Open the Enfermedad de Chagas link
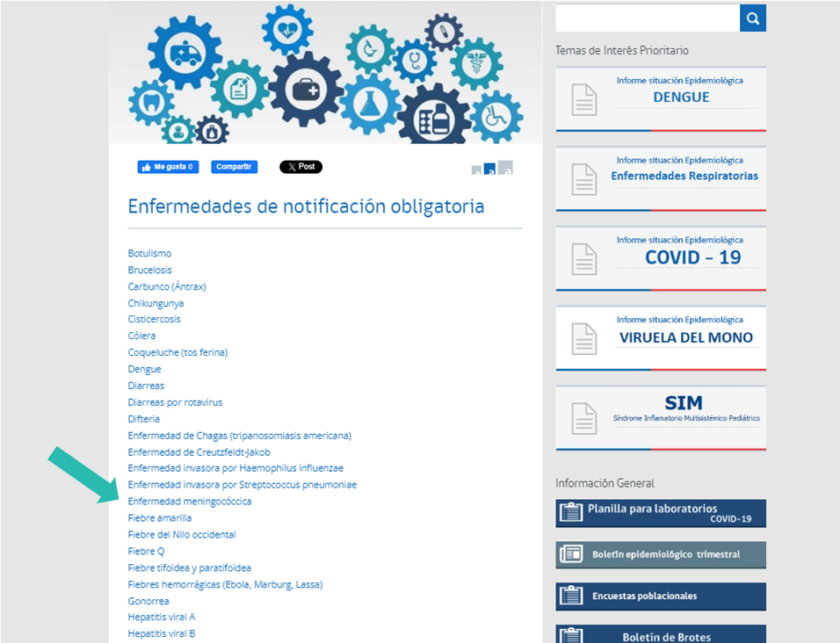Viewport: 840px width, 643px height. pyautogui.click(x=240, y=436)
